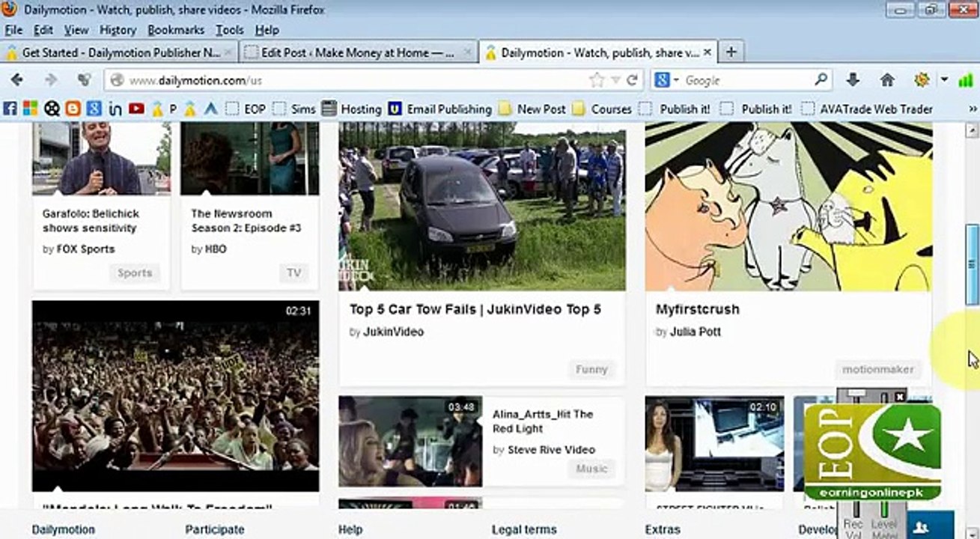Open the Courses bookmark folder
Screen dimensions: 980x539
click(602, 109)
